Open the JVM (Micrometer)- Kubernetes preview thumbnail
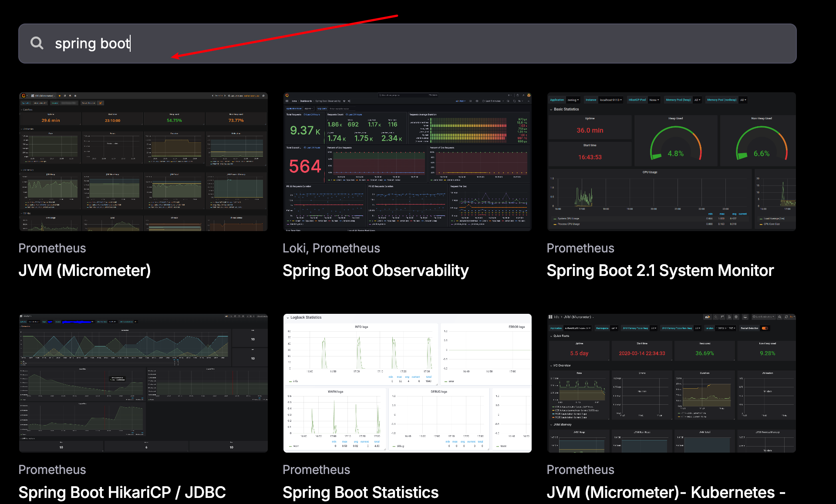The image size is (836, 504). click(x=671, y=383)
